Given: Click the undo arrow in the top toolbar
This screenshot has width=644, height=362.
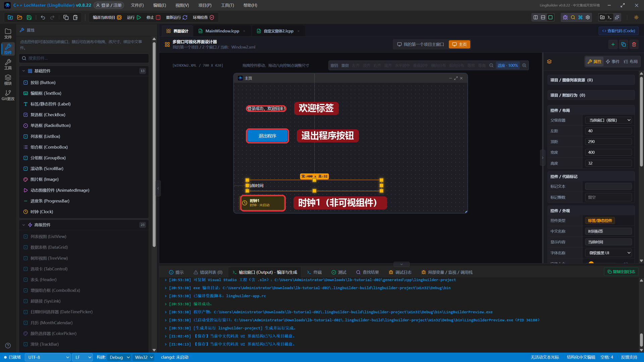Looking at the screenshot, I should click(x=43, y=17).
